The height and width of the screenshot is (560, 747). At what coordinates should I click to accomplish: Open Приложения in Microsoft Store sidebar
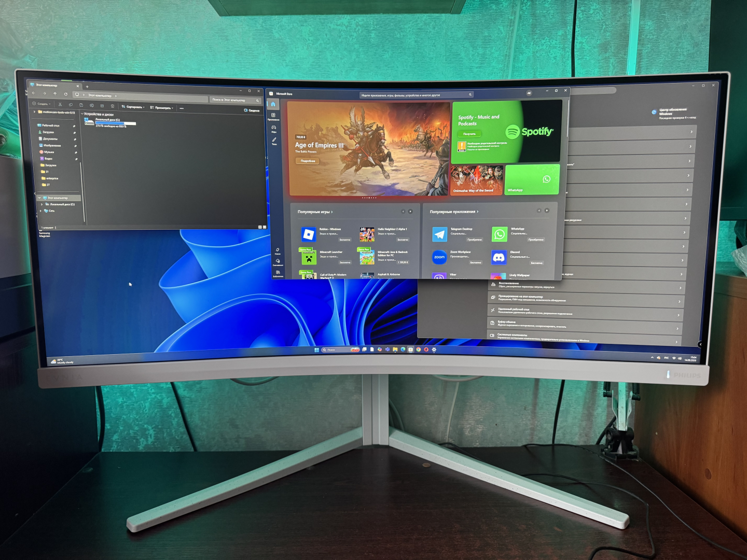pyautogui.click(x=273, y=116)
